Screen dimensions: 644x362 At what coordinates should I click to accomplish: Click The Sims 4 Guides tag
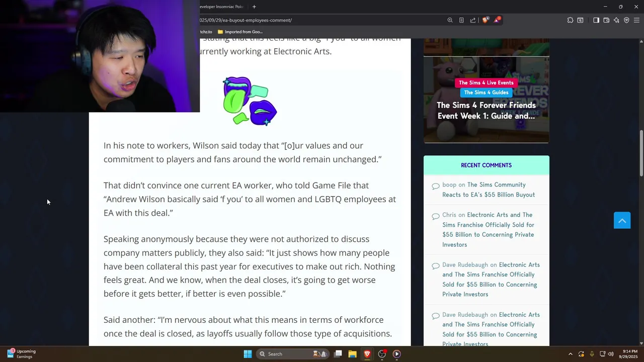coord(486,93)
